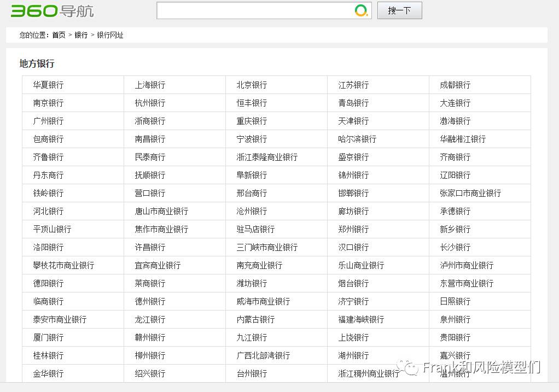Go to 锦州银行 link

pyautogui.click(x=353, y=175)
